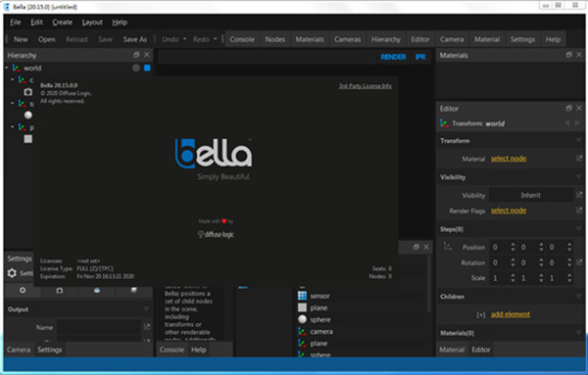588x375 pixels.
Task: Toggle the Cameras panel from toolbar
Action: point(348,39)
